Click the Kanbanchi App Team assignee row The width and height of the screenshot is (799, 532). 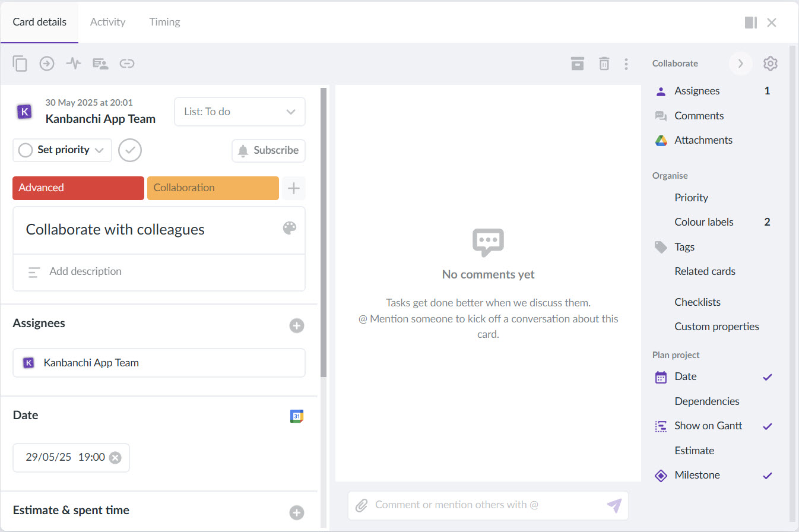click(159, 363)
